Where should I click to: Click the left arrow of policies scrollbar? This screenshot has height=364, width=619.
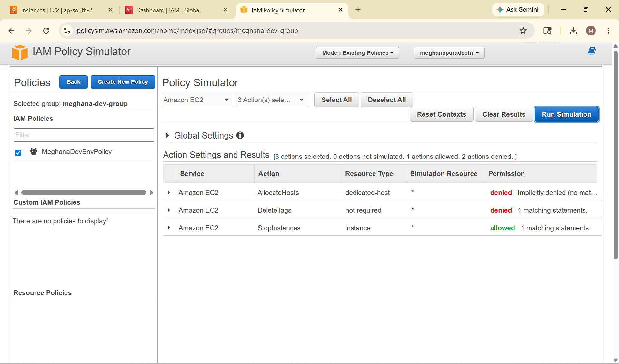pos(16,193)
